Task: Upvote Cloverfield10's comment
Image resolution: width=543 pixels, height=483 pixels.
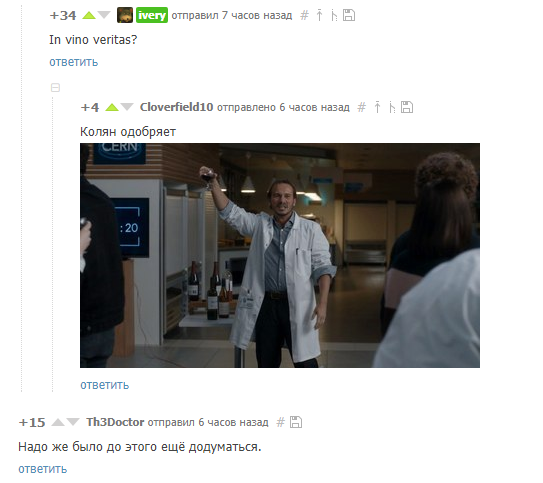Action: (x=112, y=107)
